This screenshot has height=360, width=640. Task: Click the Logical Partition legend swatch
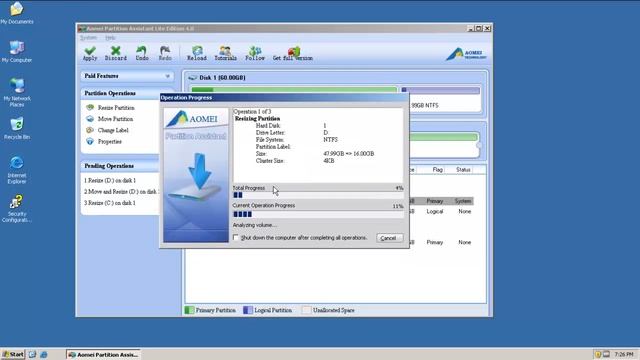tap(248, 310)
